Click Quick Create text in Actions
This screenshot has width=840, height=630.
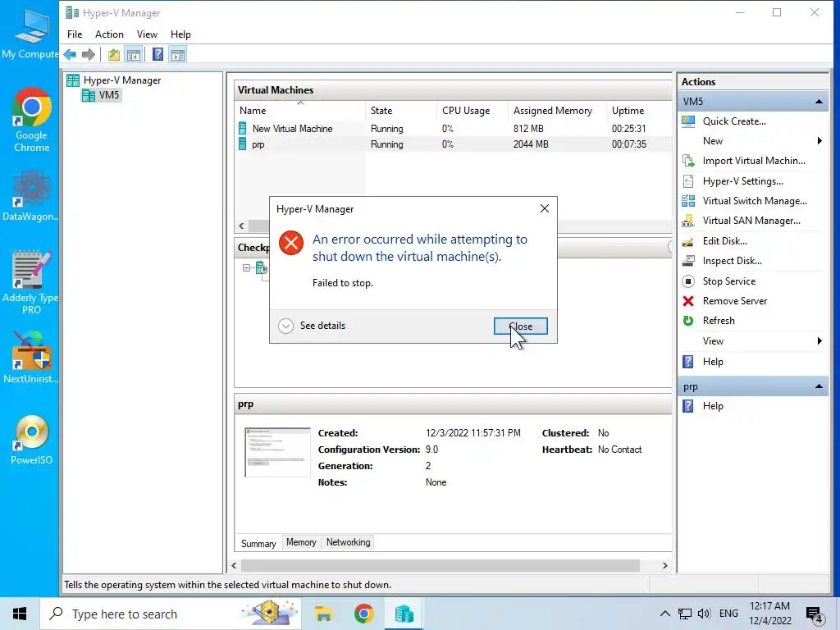(x=734, y=121)
